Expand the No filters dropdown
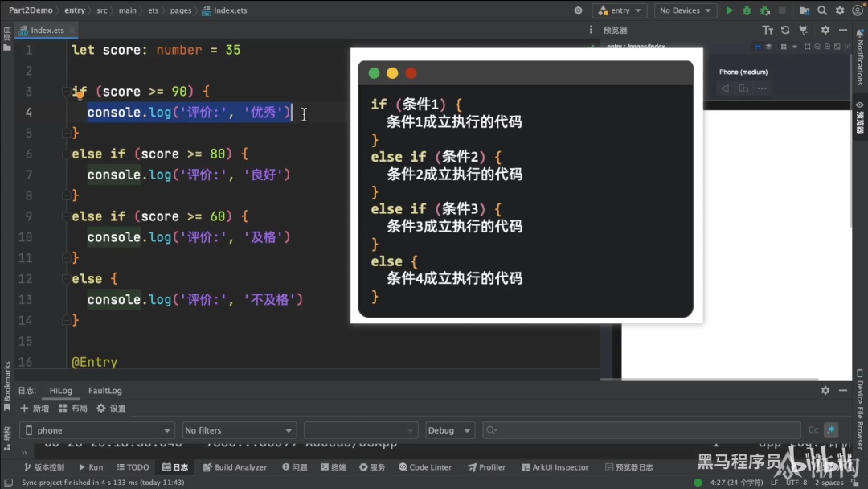The width and height of the screenshot is (868, 489). 239,430
